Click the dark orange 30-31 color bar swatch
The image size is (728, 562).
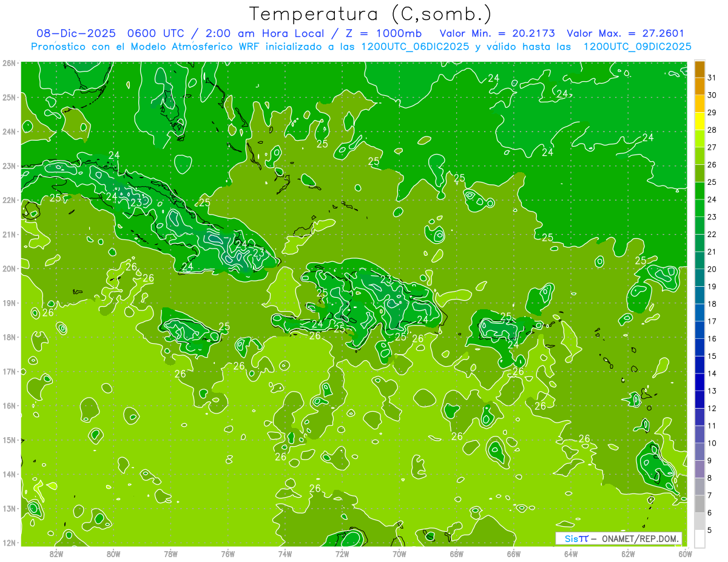coord(699,86)
